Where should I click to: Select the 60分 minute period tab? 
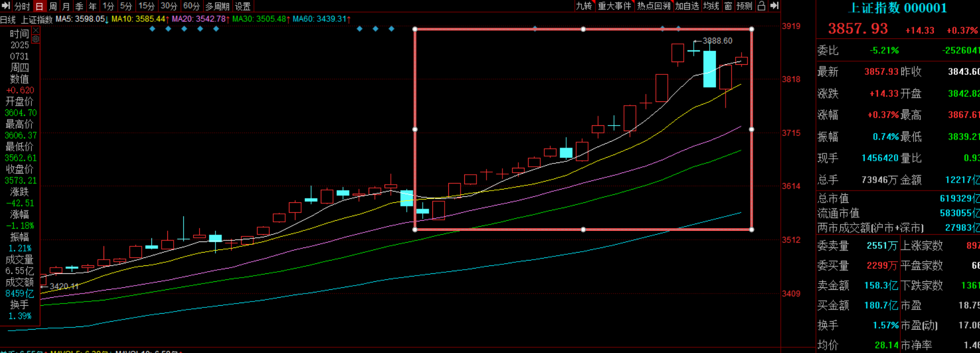pos(191,6)
